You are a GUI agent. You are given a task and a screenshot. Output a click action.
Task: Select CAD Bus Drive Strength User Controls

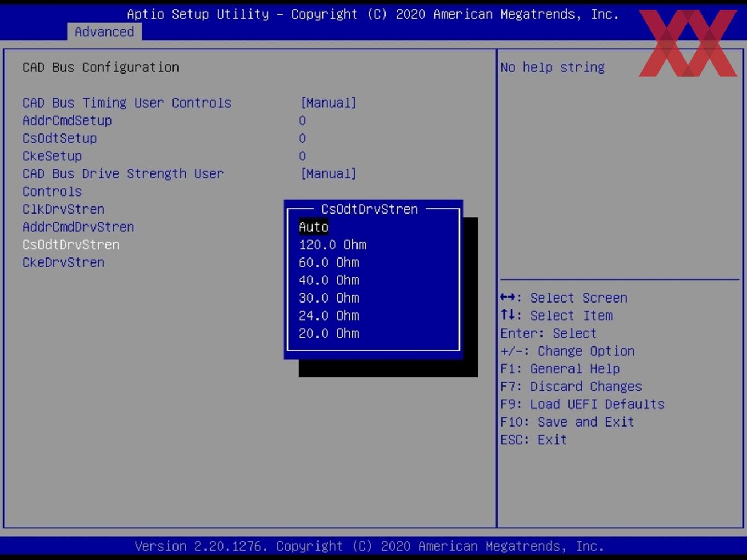click(x=123, y=182)
